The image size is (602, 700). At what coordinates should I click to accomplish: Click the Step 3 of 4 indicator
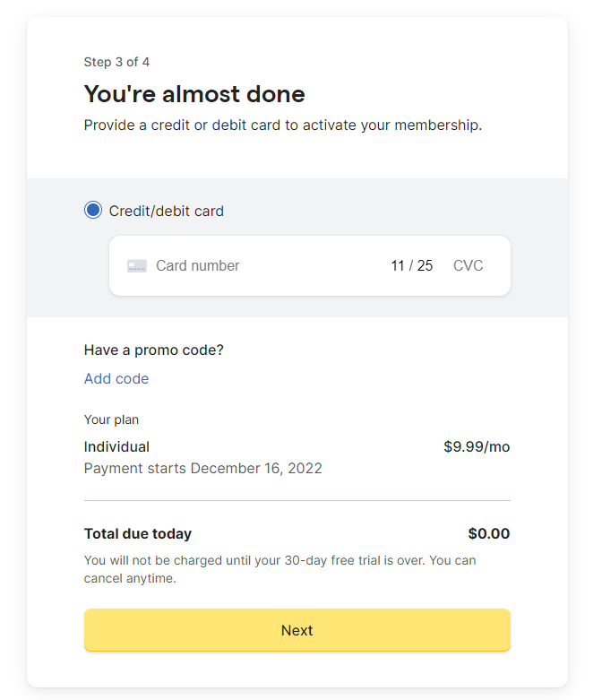click(116, 62)
